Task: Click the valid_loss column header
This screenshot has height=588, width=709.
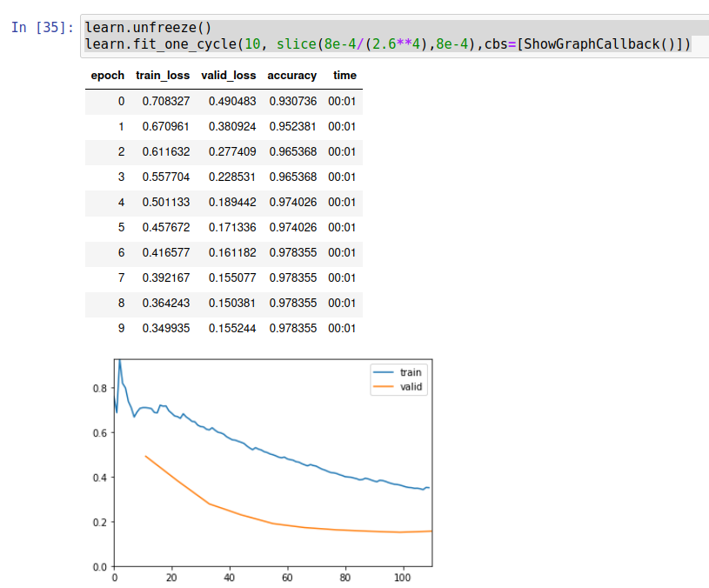Action: pyautogui.click(x=228, y=76)
